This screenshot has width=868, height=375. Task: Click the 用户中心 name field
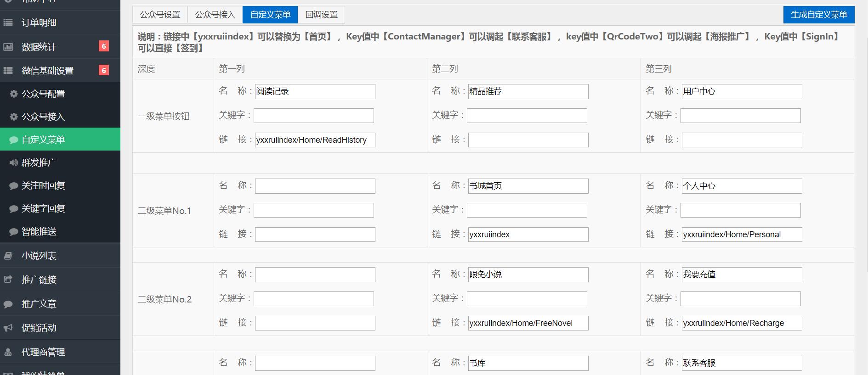pos(742,91)
